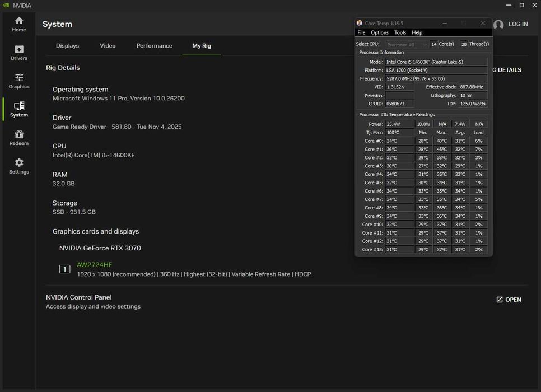Click the AW2724HF monitor name link
The image size is (541, 392).
click(94, 265)
